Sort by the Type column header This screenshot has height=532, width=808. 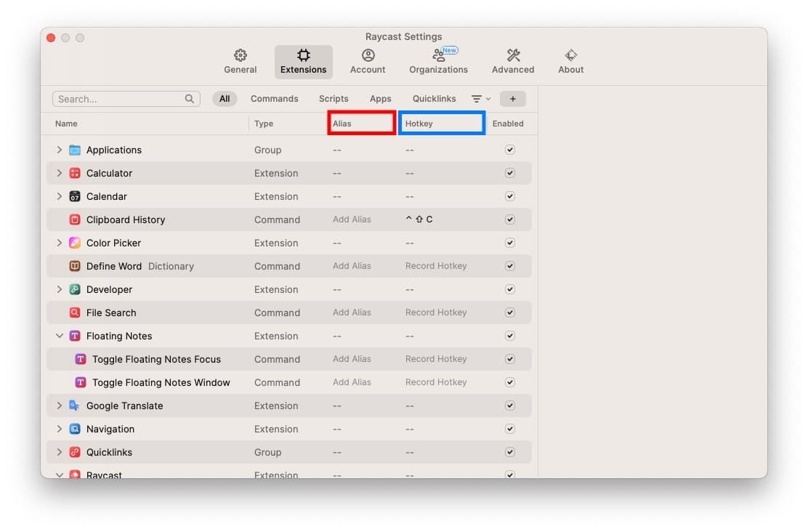(x=263, y=124)
